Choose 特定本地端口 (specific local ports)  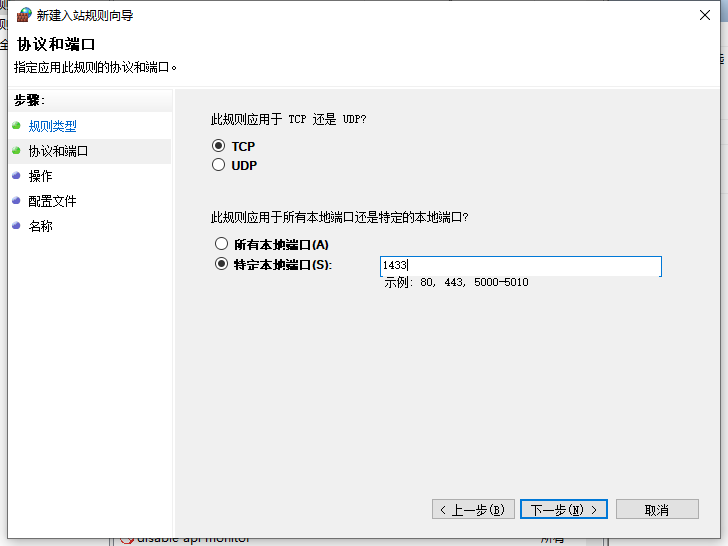(221, 265)
